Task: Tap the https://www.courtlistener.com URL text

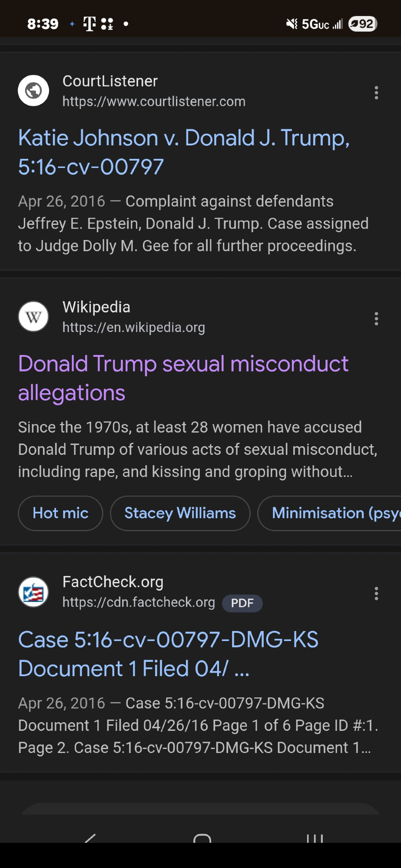Action: click(154, 102)
